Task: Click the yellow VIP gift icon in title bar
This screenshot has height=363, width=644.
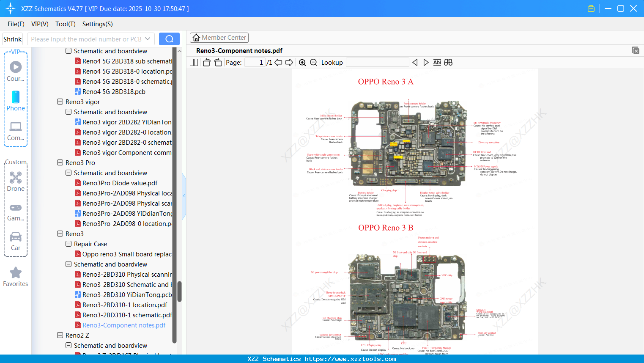Action: pyautogui.click(x=591, y=8)
